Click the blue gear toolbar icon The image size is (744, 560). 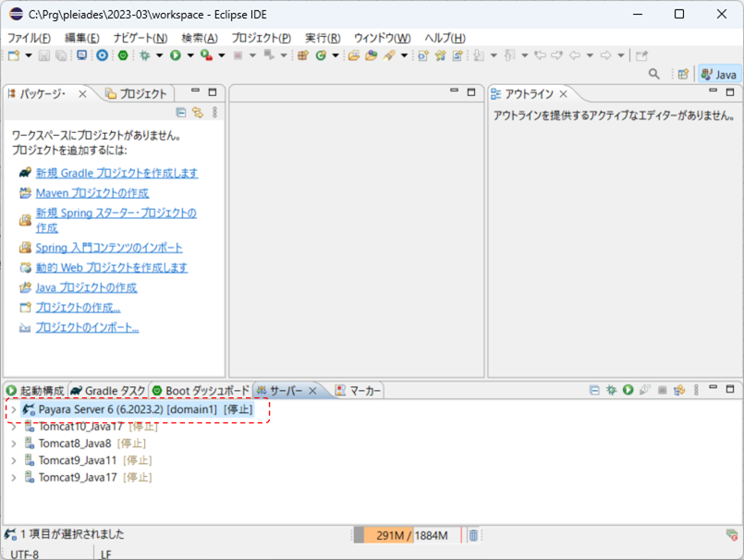click(x=102, y=55)
